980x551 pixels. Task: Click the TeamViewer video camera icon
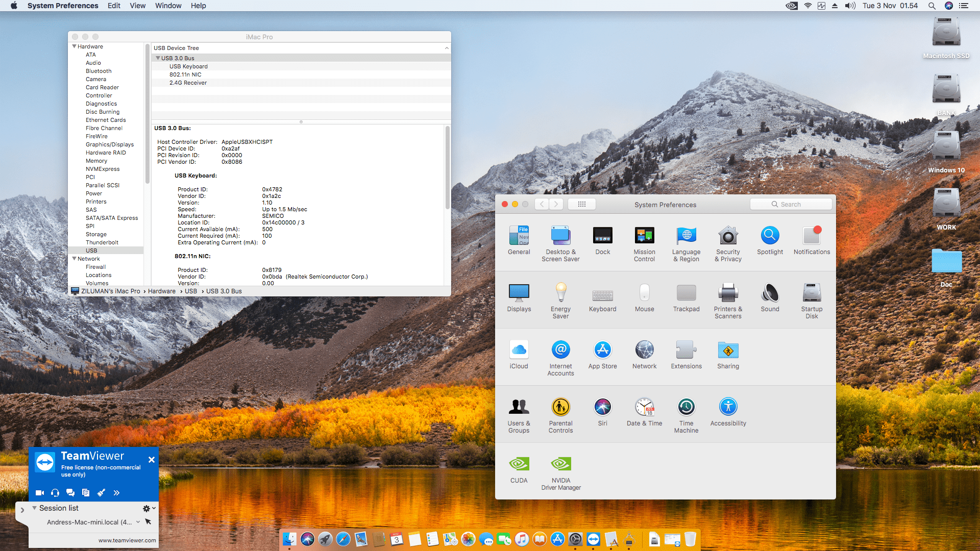click(39, 493)
